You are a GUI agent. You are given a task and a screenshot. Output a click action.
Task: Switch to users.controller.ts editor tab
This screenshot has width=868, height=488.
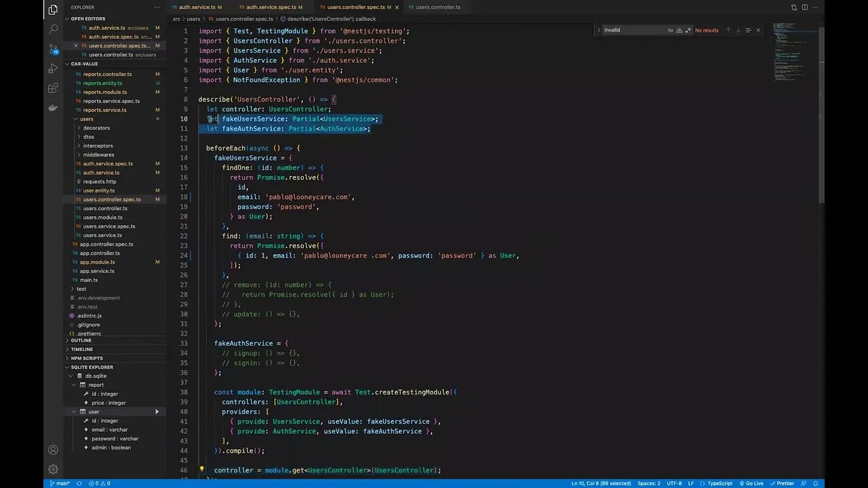(x=437, y=7)
